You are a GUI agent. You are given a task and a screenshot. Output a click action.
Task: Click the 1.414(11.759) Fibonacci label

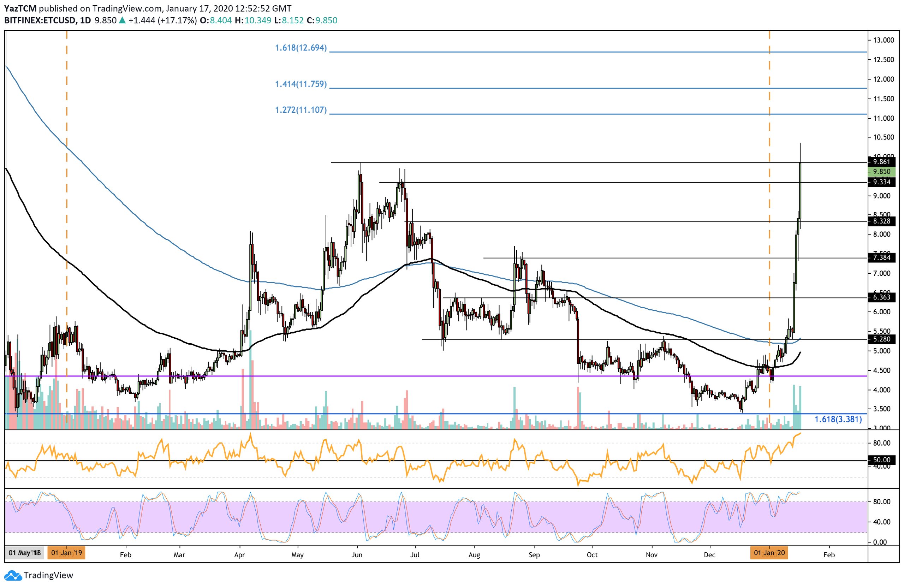(301, 84)
